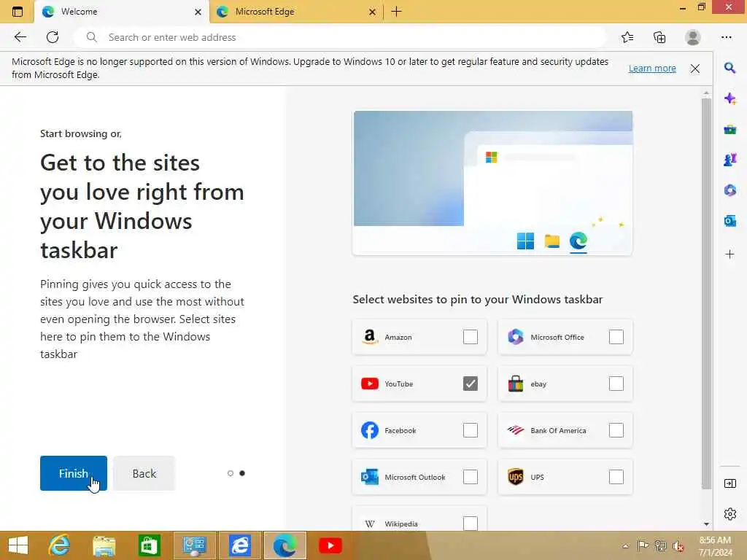Click the muted volume tray icon
Viewport: 747px width, 560px height.
click(678, 545)
